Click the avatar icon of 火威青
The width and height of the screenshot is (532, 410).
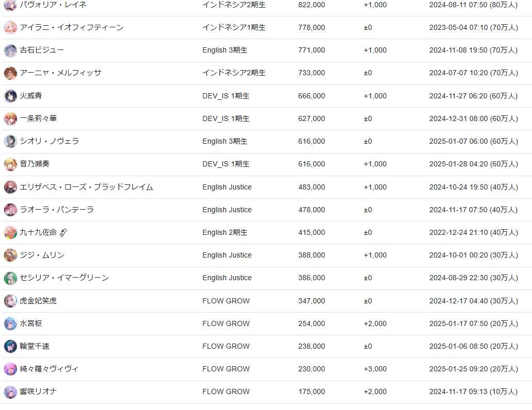[x=10, y=96]
